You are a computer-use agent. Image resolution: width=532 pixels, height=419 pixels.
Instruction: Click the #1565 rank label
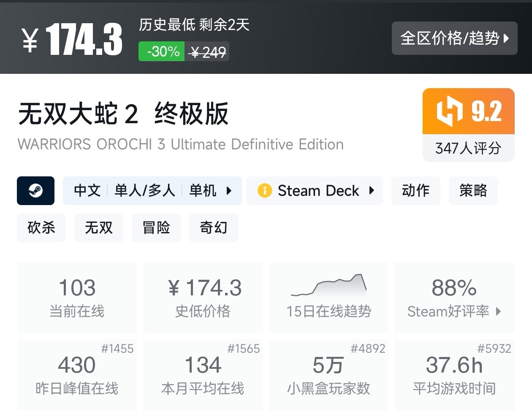tap(244, 349)
